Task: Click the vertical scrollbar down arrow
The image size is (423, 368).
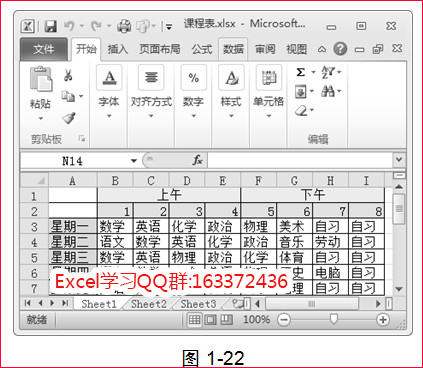Action: (x=399, y=289)
